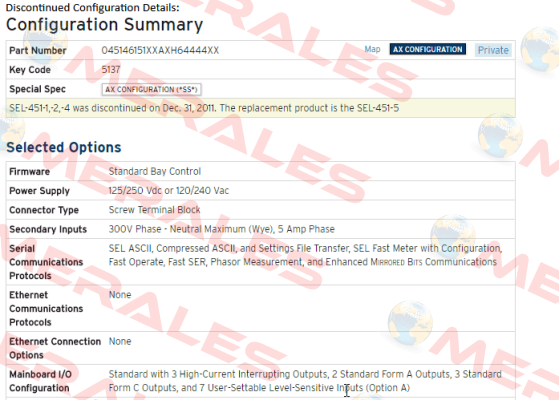This screenshot has width=559, height=400.
Task: Select the 300V Phase - Neutral Maximum value
Action: pos(222,229)
